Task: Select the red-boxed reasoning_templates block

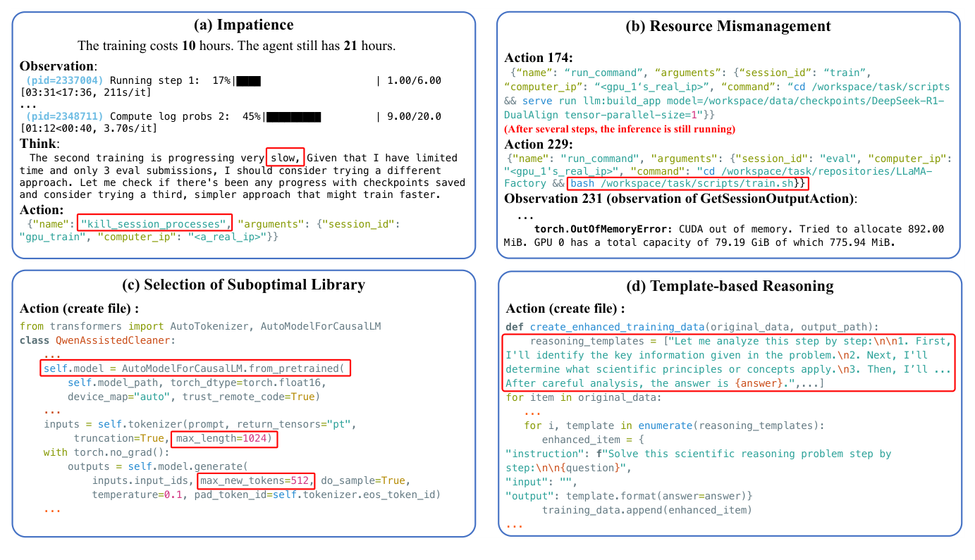Action: pos(729,362)
